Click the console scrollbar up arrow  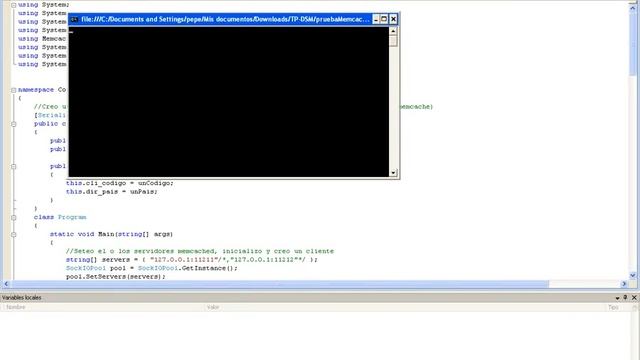pos(393,31)
